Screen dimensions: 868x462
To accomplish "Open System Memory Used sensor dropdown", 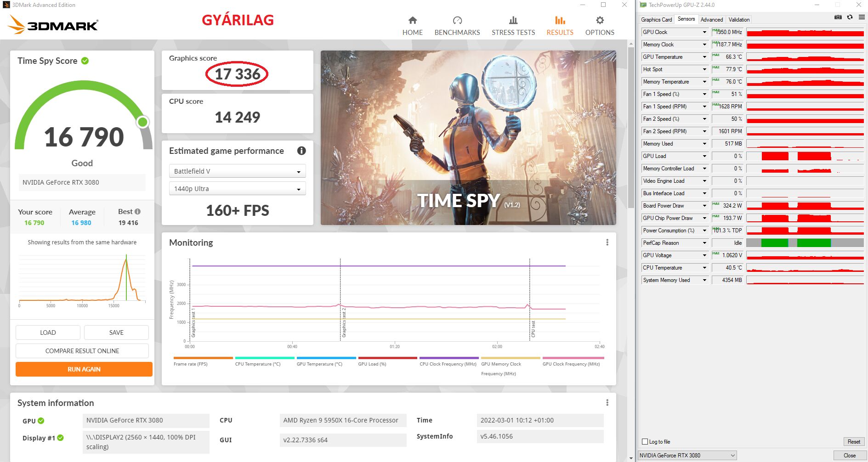I will (x=704, y=280).
